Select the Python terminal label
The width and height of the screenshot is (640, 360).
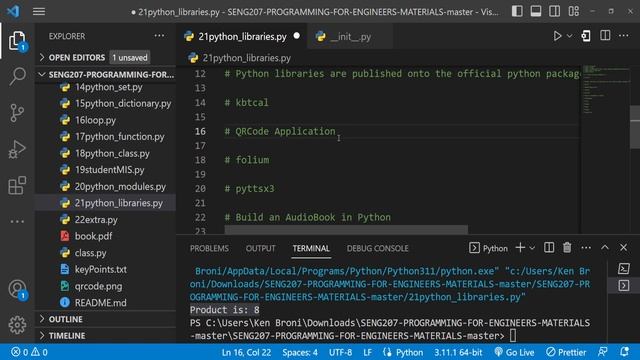pyautogui.click(x=489, y=248)
